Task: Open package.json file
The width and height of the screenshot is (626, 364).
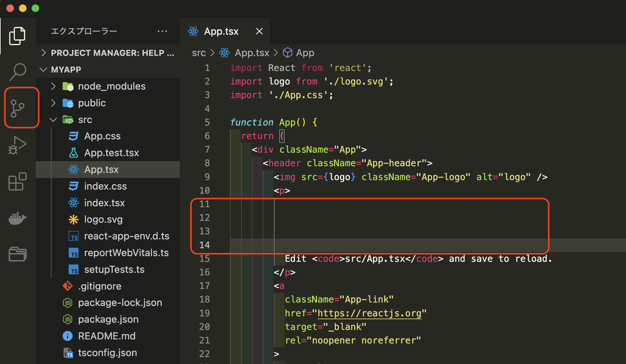Action: 108,319
